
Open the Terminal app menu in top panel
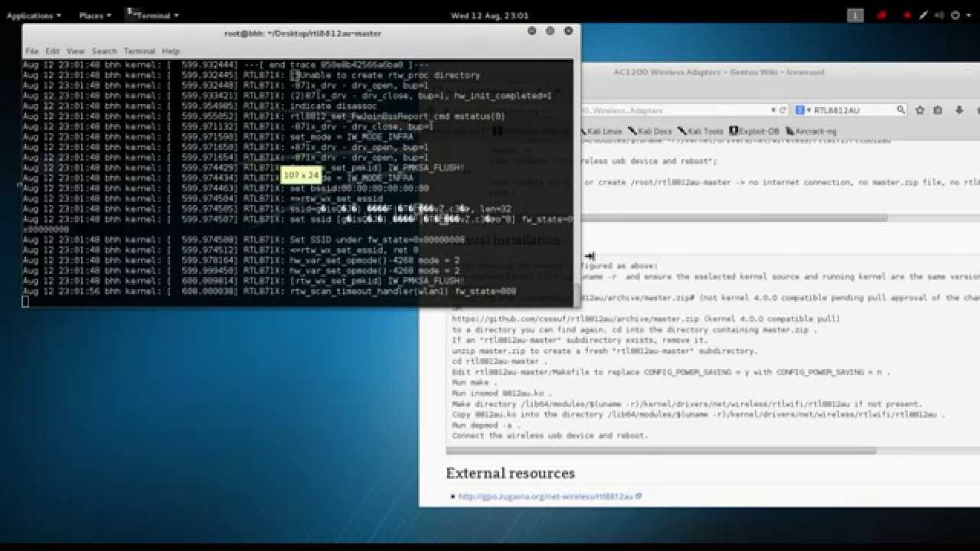[152, 15]
